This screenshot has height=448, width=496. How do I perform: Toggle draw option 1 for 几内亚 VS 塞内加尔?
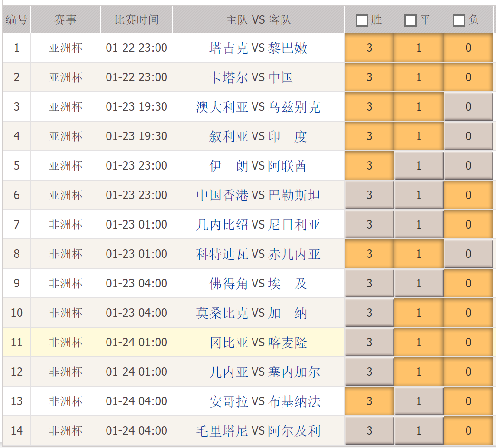(x=419, y=372)
